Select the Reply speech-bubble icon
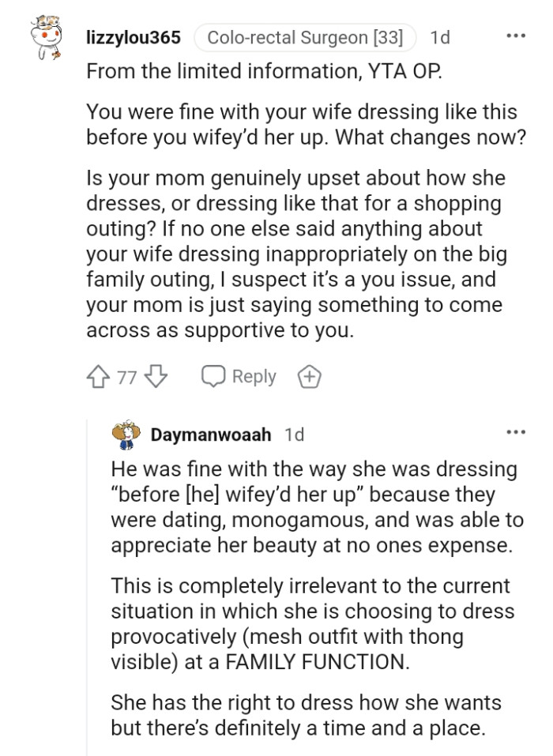553x756 pixels. [212, 377]
